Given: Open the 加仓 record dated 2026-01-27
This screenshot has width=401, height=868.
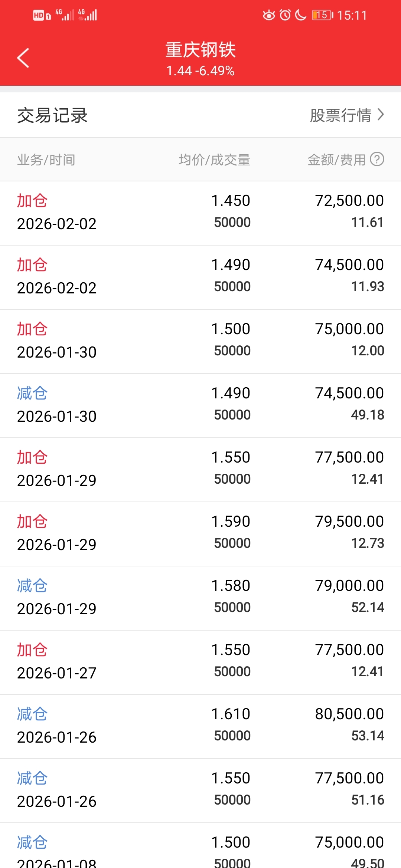Looking at the screenshot, I should tap(200, 662).
